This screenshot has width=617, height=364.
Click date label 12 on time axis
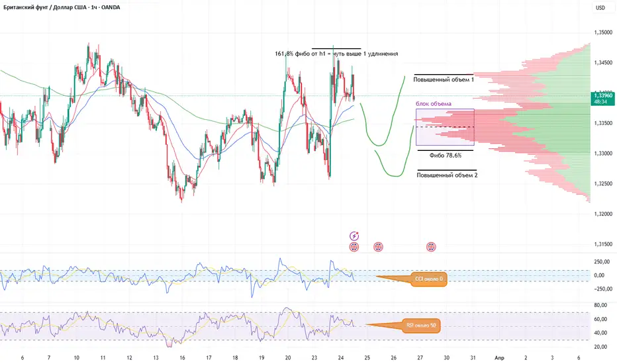130,357
